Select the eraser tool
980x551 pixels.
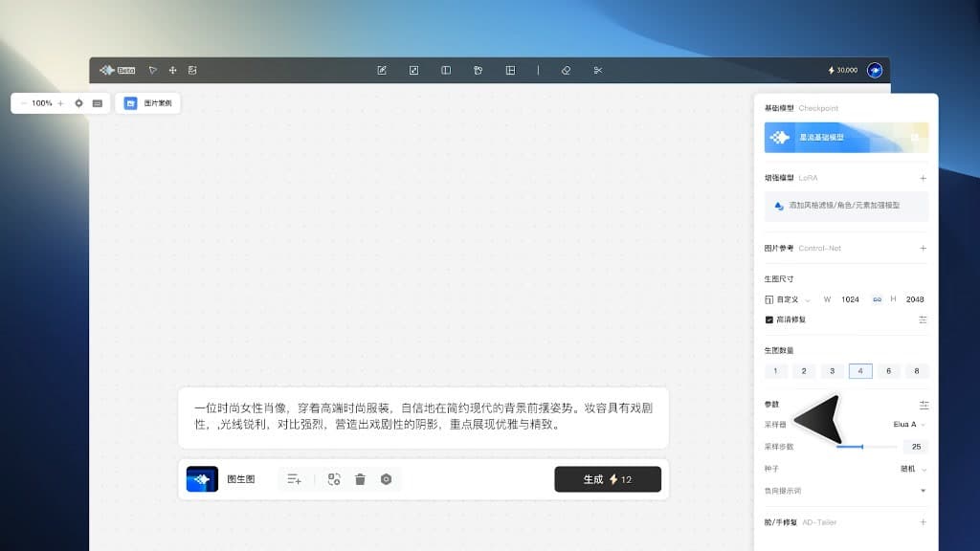(566, 70)
